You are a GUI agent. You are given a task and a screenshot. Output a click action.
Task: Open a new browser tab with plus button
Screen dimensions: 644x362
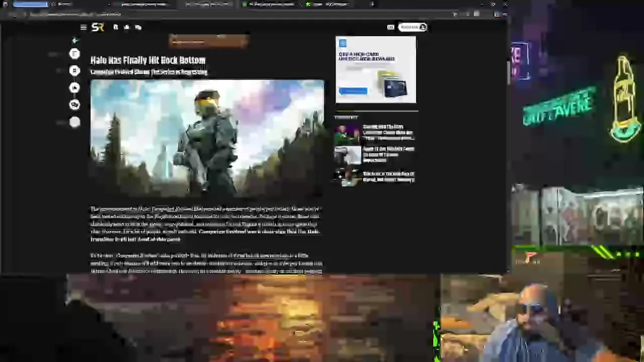pyautogui.click(x=372, y=4)
